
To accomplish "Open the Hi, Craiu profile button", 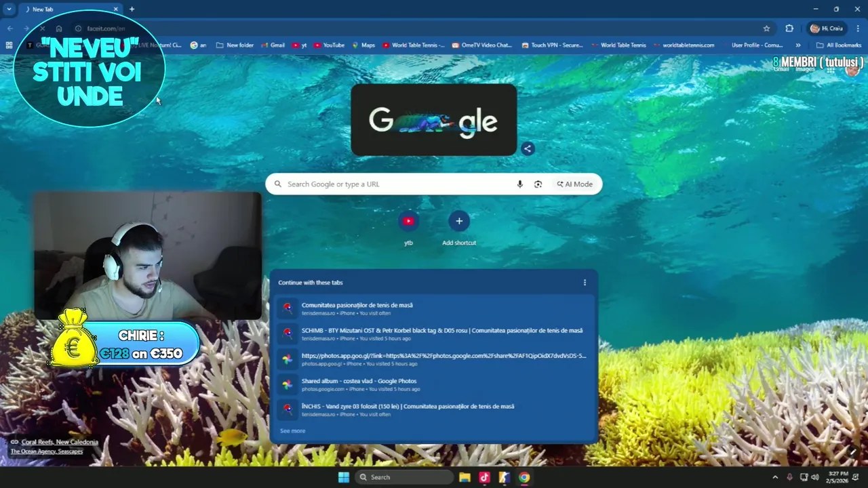I will [826, 28].
